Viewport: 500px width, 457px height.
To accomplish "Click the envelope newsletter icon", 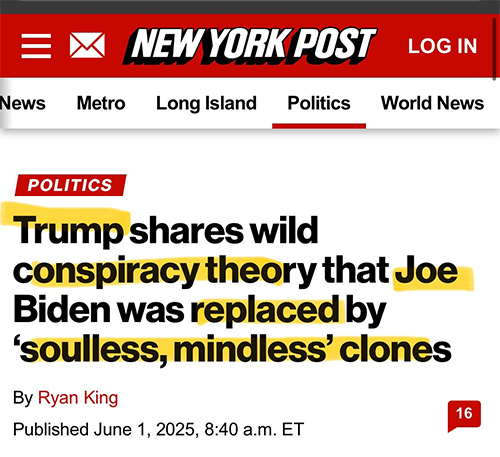I will (87, 45).
